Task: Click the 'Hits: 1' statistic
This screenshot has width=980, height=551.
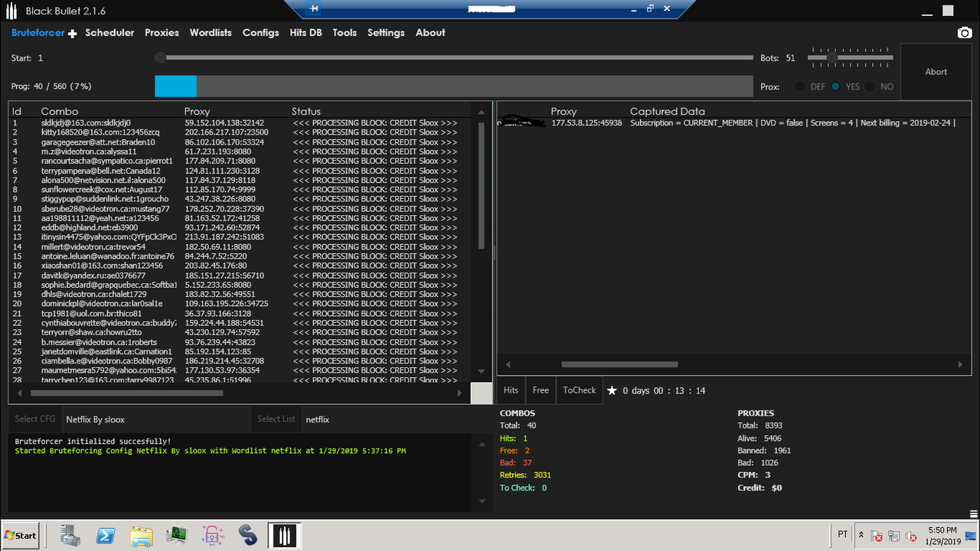Action: click(514, 438)
